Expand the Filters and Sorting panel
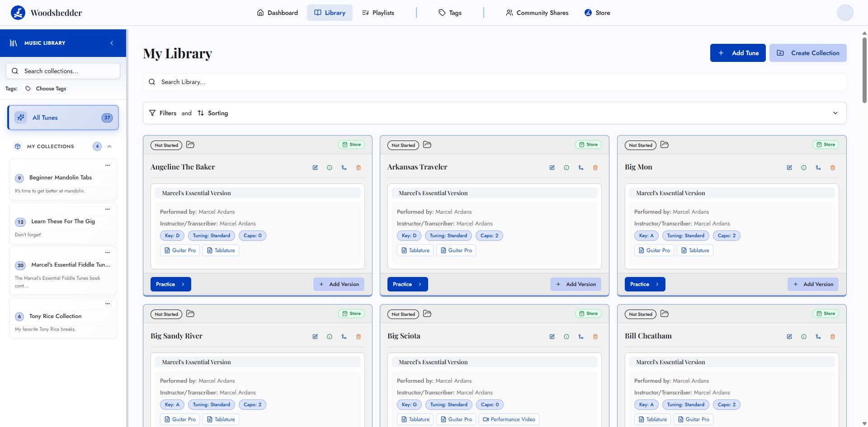 click(x=835, y=113)
